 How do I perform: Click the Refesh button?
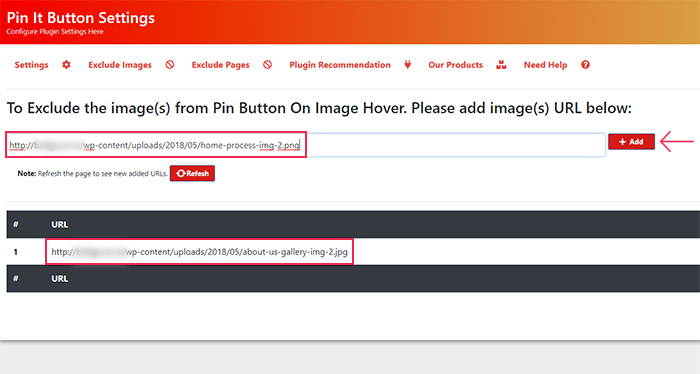click(x=192, y=173)
